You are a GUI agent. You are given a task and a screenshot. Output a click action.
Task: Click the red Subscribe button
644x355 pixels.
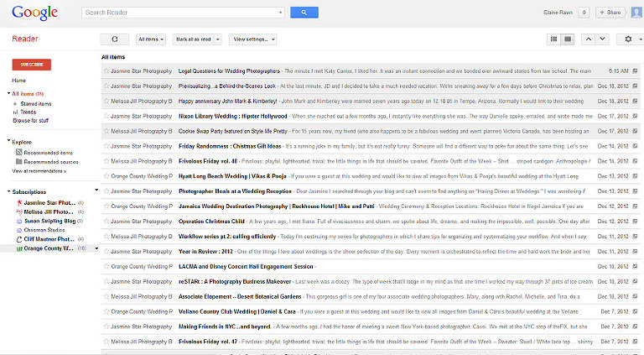32,65
